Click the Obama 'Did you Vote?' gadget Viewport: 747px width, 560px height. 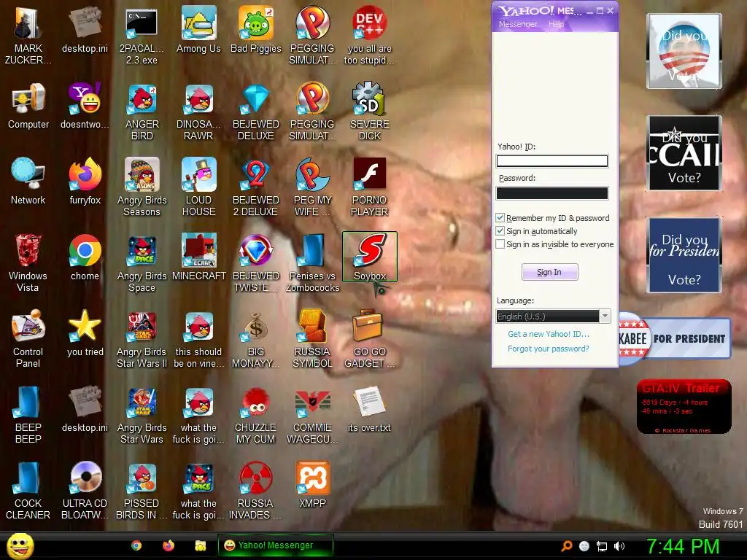click(x=684, y=51)
